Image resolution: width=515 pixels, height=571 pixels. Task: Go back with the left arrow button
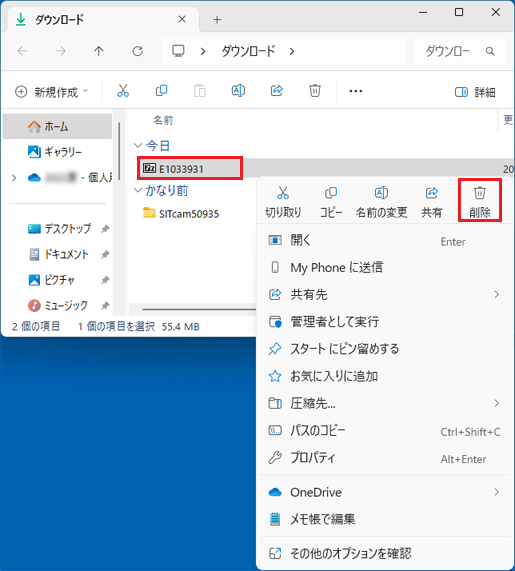point(23,51)
